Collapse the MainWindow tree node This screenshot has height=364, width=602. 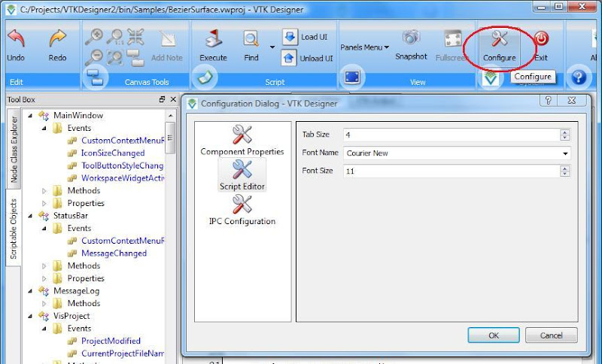click(x=30, y=116)
